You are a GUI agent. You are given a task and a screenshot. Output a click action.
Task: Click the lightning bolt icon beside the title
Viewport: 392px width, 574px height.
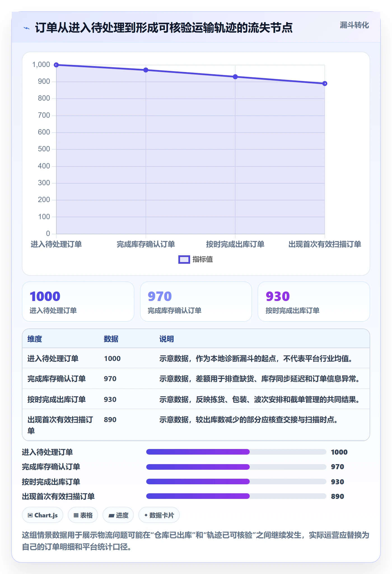(27, 28)
